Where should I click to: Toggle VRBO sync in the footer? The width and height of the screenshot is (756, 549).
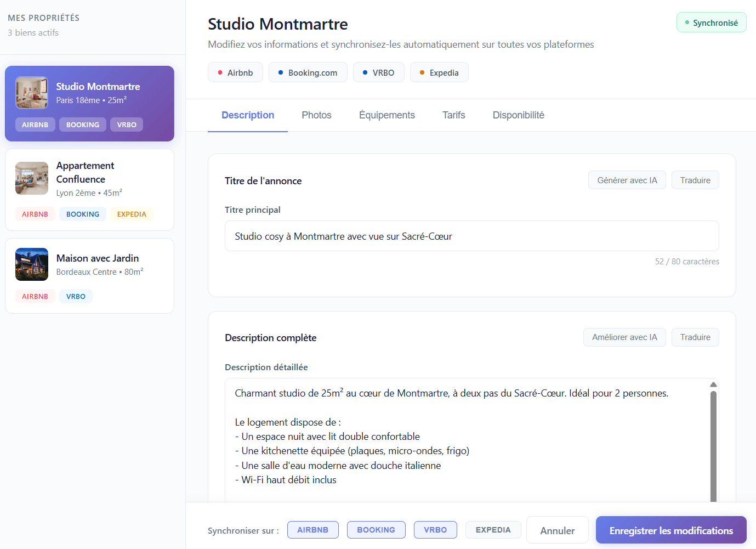coord(435,530)
